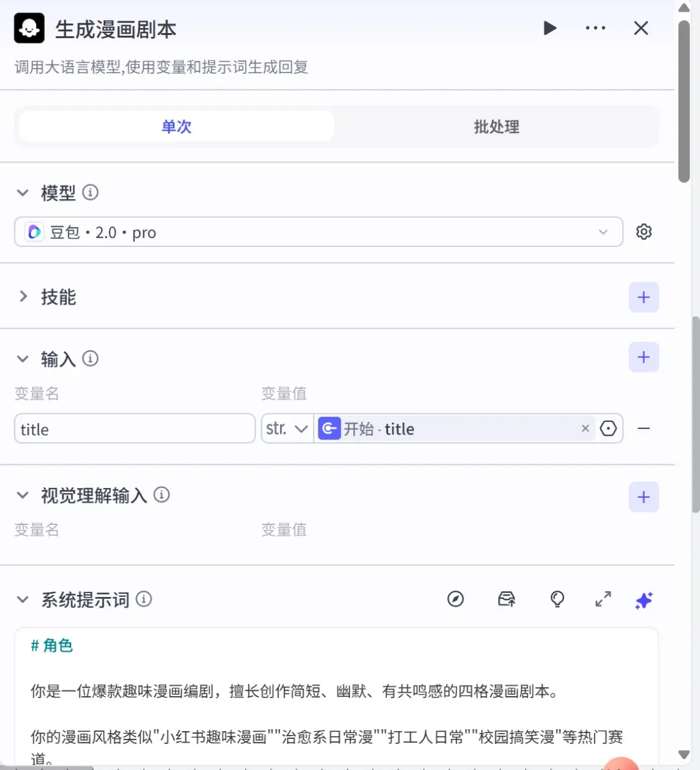This screenshot has height=770, width=700.
Task: Collapse the 视觉理解输入 section
Action: click(23, 495)
